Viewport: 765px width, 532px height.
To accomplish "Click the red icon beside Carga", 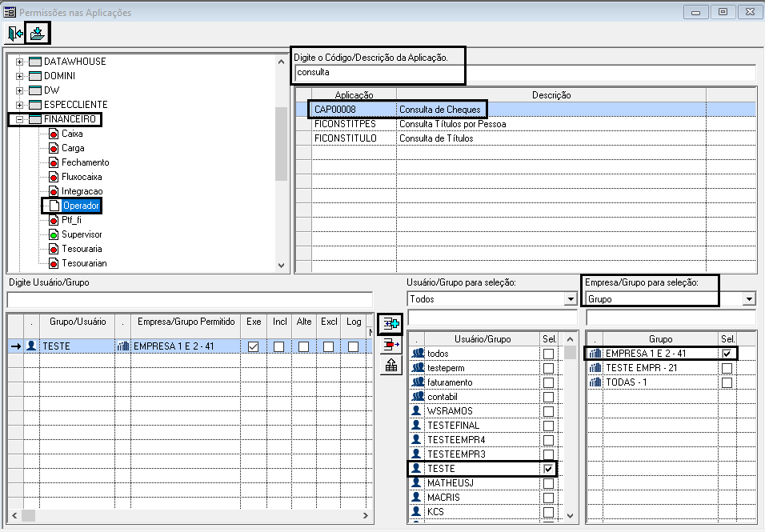I will (54, 148).
